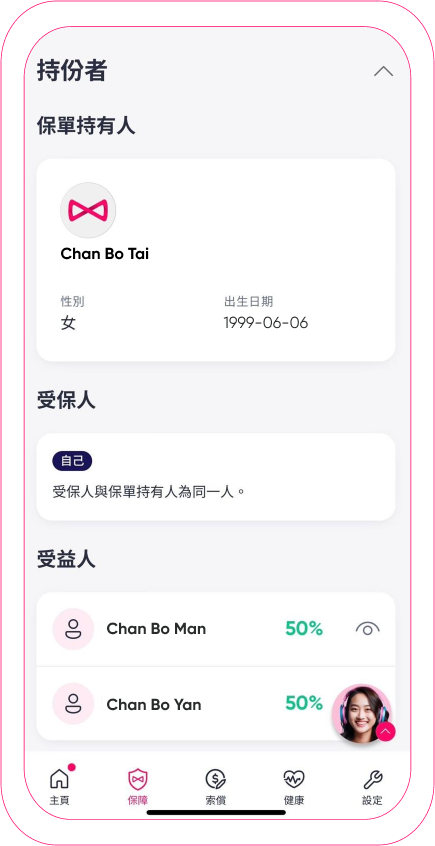This screenshot has width=435, height=846.
Task: Open the chat assistant avatar
Action: coord(362,714)
